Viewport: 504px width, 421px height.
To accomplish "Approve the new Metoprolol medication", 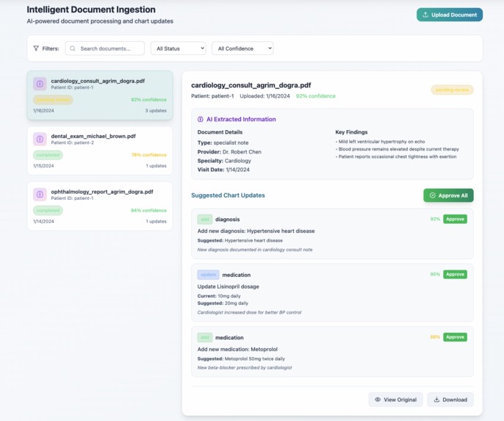I will [x=456, y=337].
